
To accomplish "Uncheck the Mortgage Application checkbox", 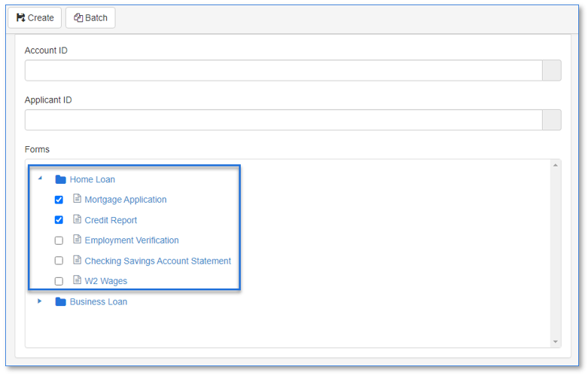I will click(x=59, y=200).
